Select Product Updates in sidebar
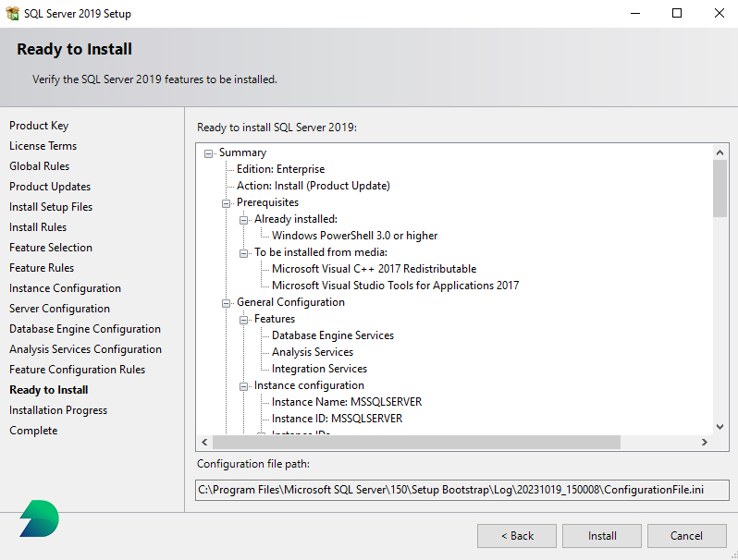 click(x=50, y=186)
